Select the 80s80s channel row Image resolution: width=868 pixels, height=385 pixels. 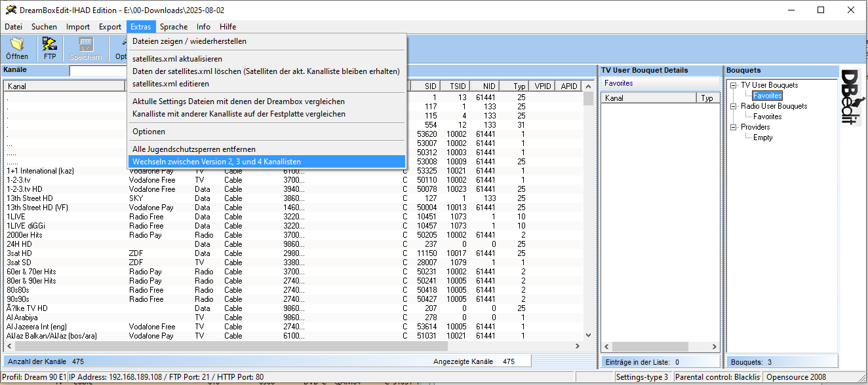tap(293, 290)
